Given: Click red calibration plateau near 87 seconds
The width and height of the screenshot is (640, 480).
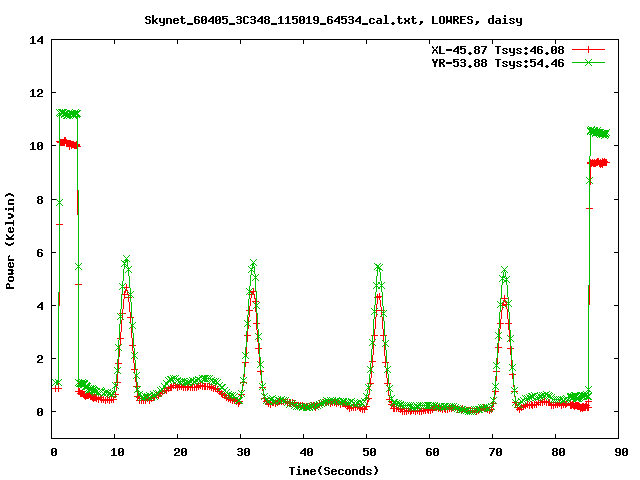Looking at the screenshot, I should point(598,163).
